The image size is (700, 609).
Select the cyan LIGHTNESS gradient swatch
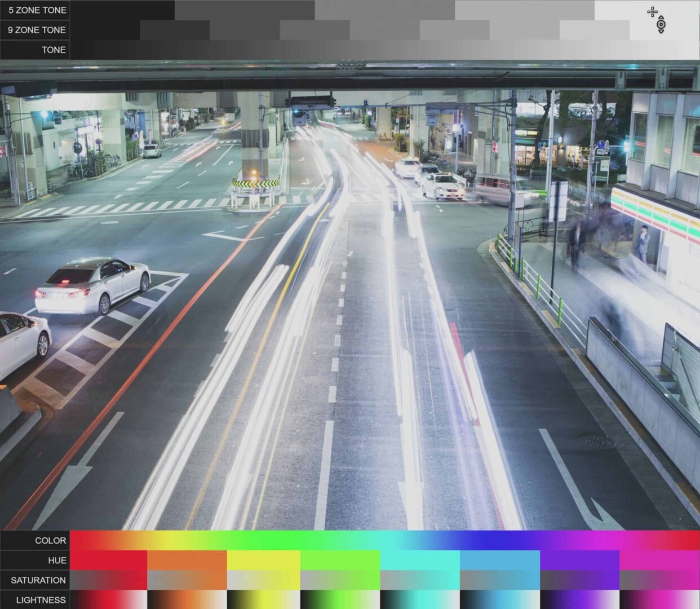click(x=420, y=599)
